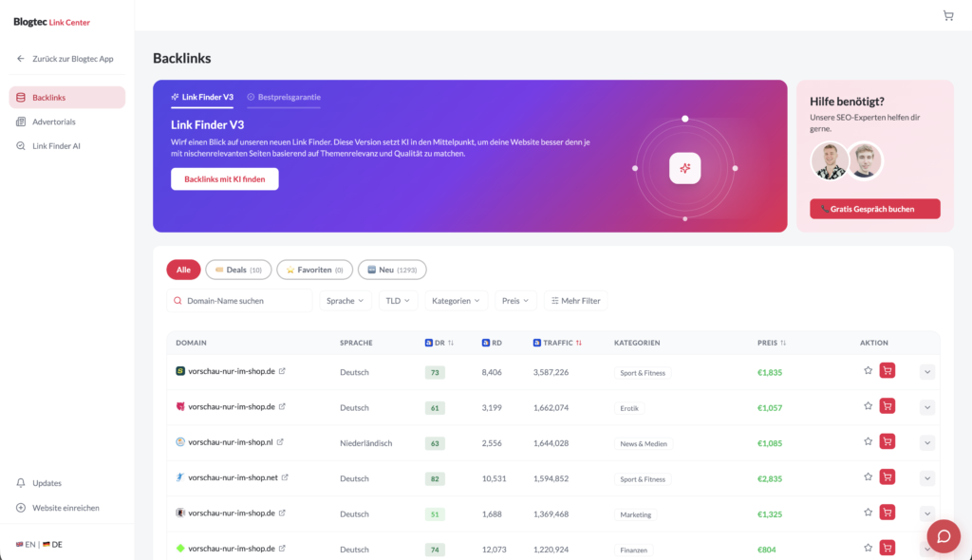Add the €1,325 Marketing domain to cart
This screenshot has width=972, height=560.
pyautogui.click(x=888, y=513)
